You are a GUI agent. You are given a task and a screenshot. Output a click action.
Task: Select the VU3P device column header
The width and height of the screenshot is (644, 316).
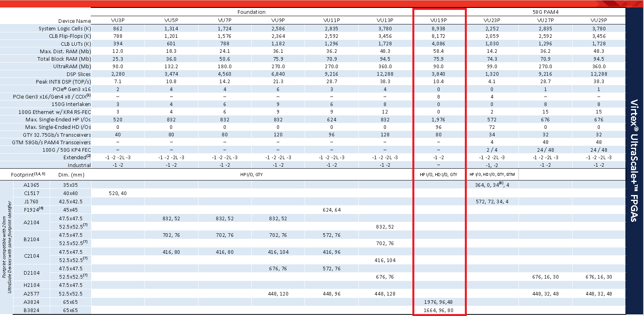pos(118,20)
